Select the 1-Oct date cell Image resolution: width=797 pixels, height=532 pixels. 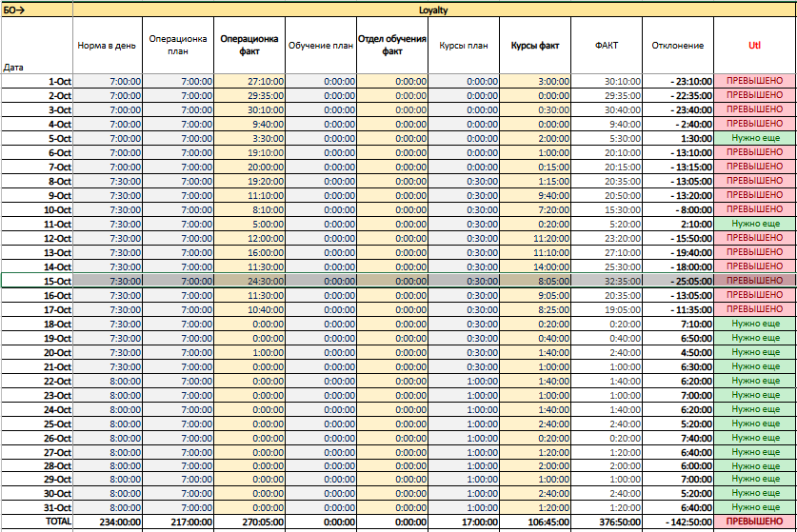36,81
